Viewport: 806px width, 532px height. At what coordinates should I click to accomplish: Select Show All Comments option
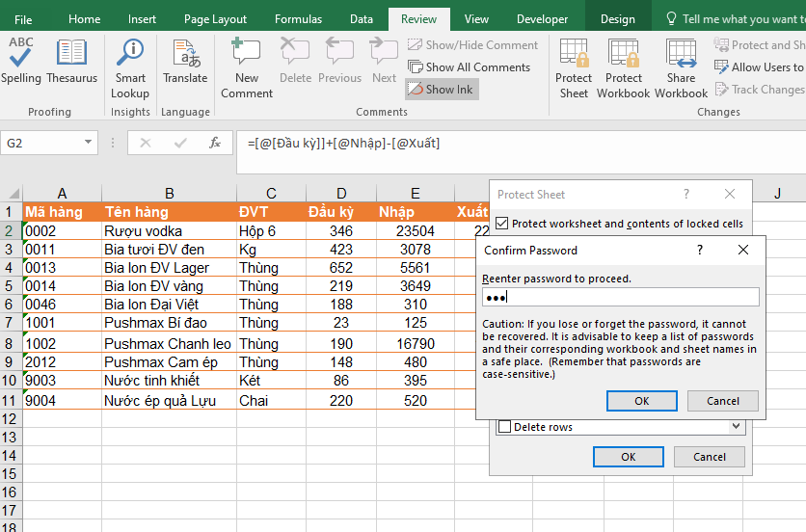pyautogui.click(x=469, y=67)
